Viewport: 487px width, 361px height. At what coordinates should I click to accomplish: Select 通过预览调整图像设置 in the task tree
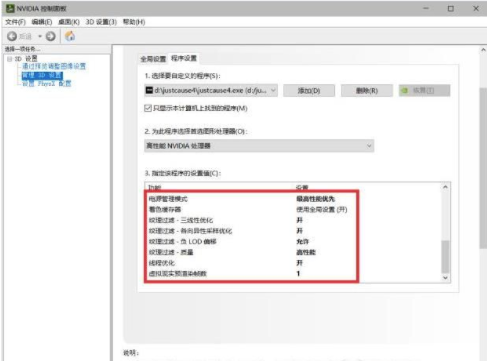[54, 66]
